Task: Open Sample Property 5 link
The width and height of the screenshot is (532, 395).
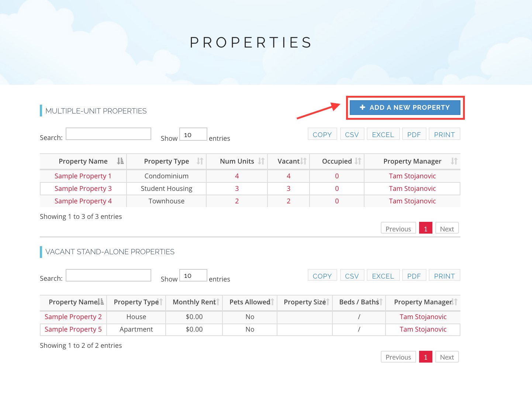Action: click(x=73, y=329)
